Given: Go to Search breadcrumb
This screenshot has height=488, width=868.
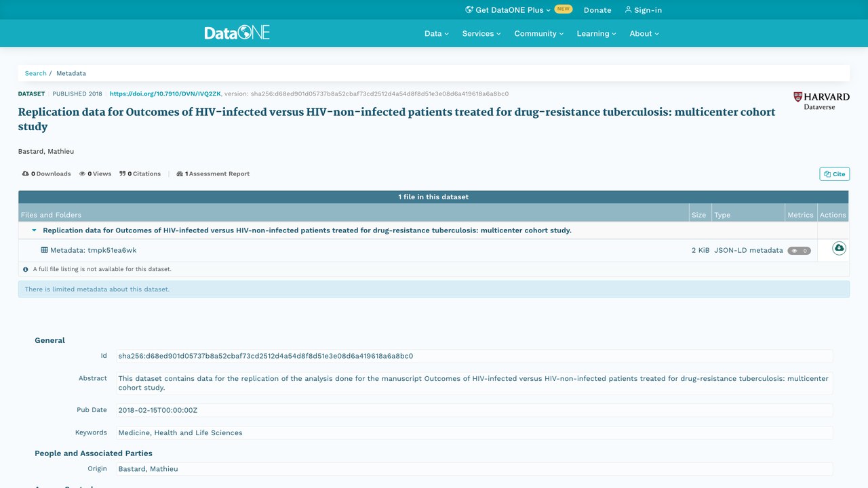Looking at the screenshot, I should (x=36, y=73).
